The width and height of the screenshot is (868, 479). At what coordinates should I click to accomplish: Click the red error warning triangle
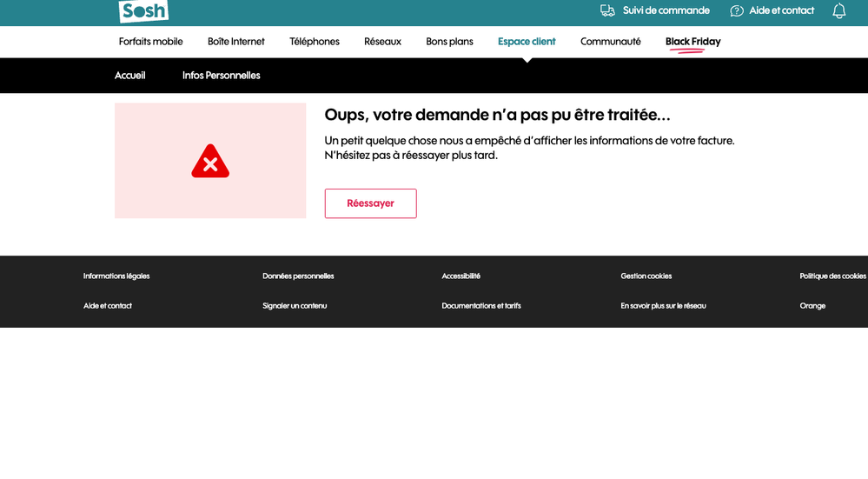pos(210,162)
